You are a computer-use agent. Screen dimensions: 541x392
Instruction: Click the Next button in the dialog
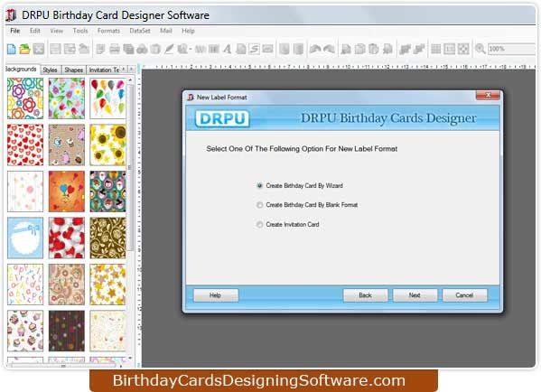(x=415, y=295)
